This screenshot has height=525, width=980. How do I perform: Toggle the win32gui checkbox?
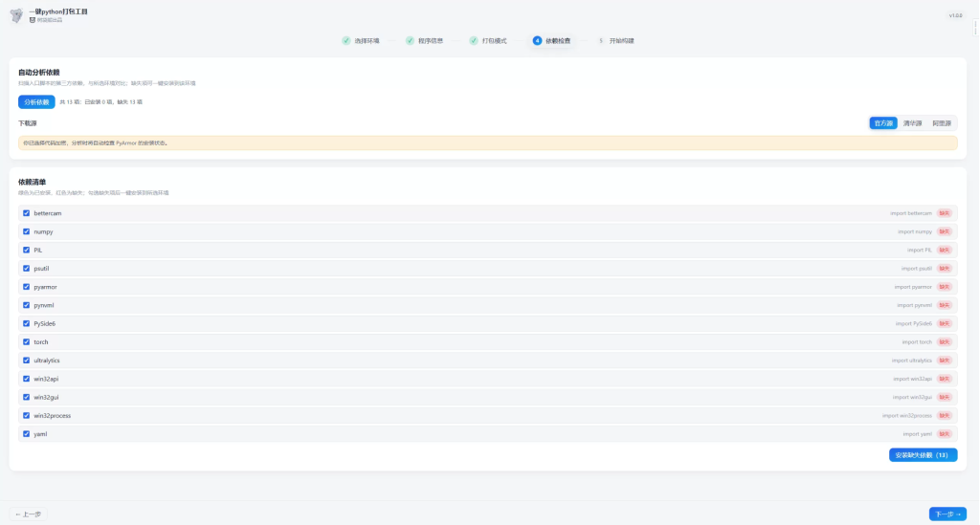point(26,397)
